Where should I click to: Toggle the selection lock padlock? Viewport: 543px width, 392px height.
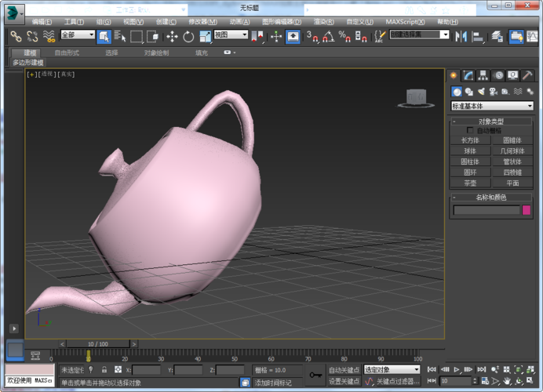point(104,369)
